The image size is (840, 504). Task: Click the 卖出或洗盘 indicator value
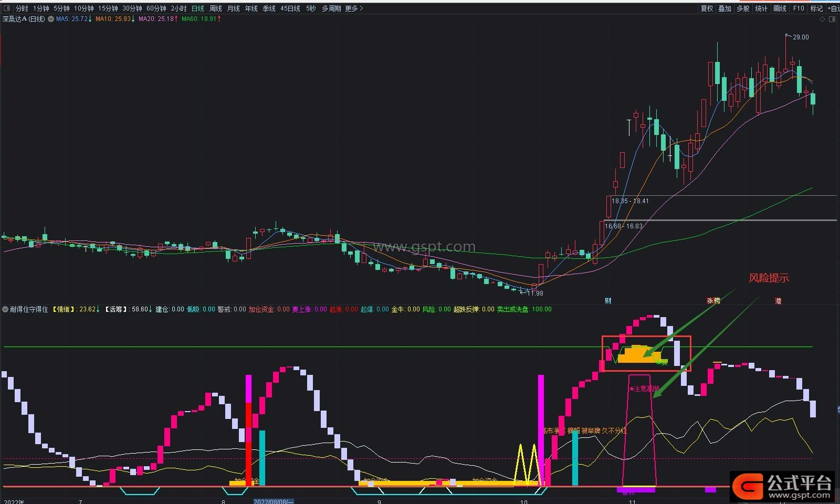(524, 309)
